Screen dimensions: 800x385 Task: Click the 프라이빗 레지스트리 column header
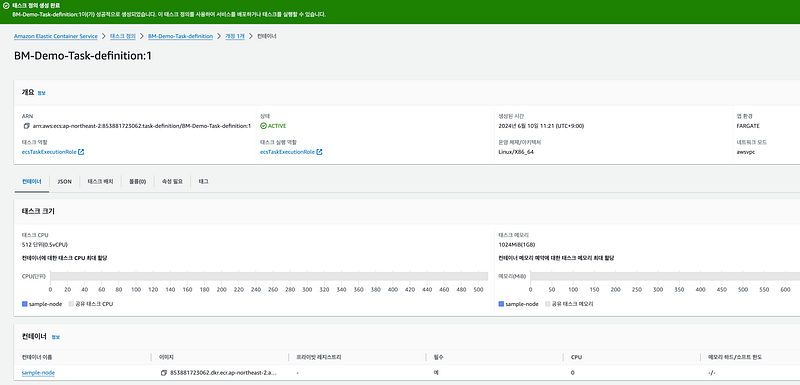click(x=318, y=357)
